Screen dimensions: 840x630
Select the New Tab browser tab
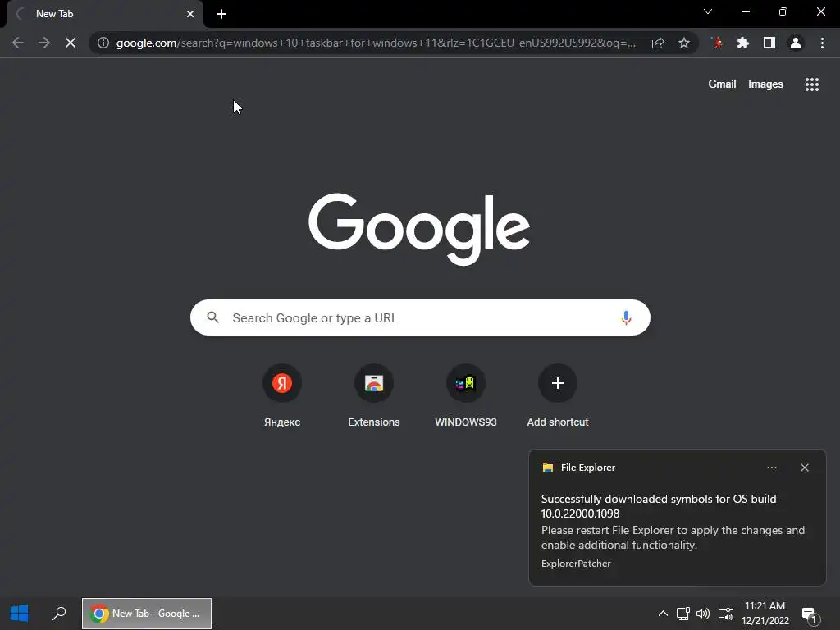105,14
